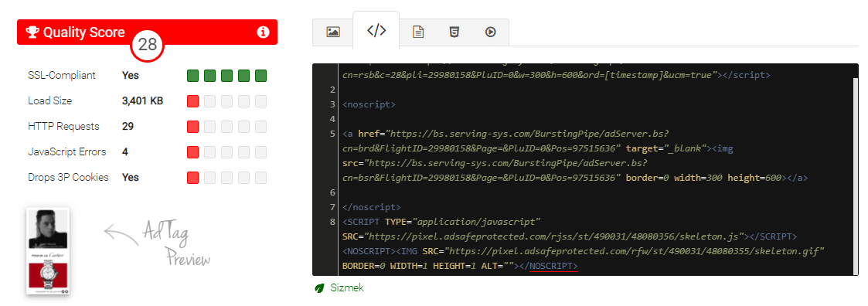Click the red JavaScript Errors indicator
This screenshot has height=306, width=868.
(x=192, y=152)
